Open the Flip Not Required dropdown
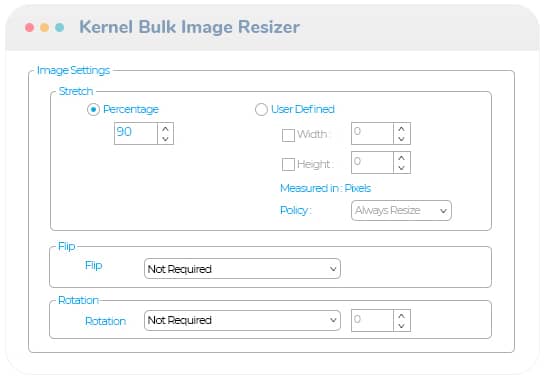545x380 pixels. (x=242, y=269)
